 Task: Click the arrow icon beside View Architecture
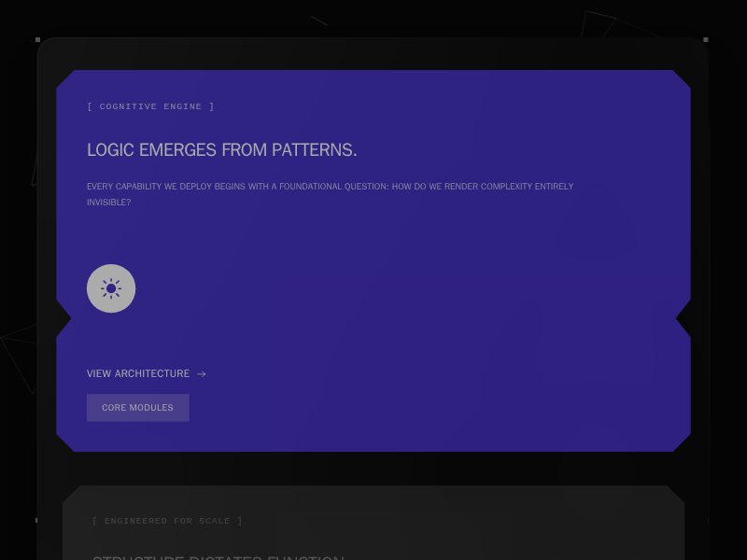202,374
